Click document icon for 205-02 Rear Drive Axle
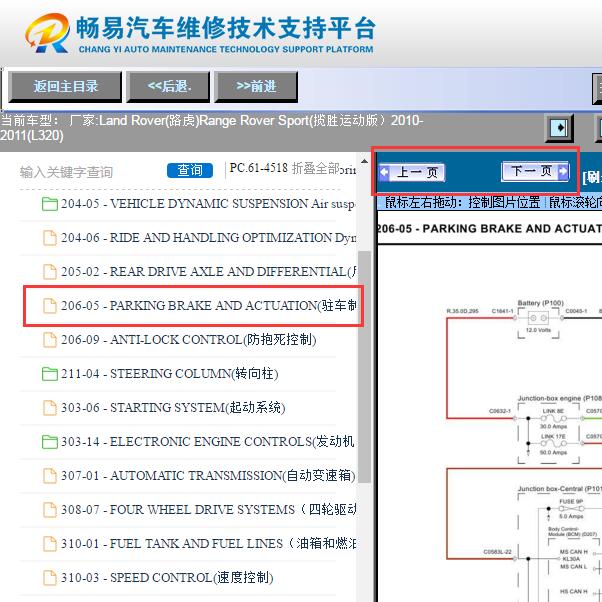This screenshot has width=602, height=602. (x=50, y=271)
